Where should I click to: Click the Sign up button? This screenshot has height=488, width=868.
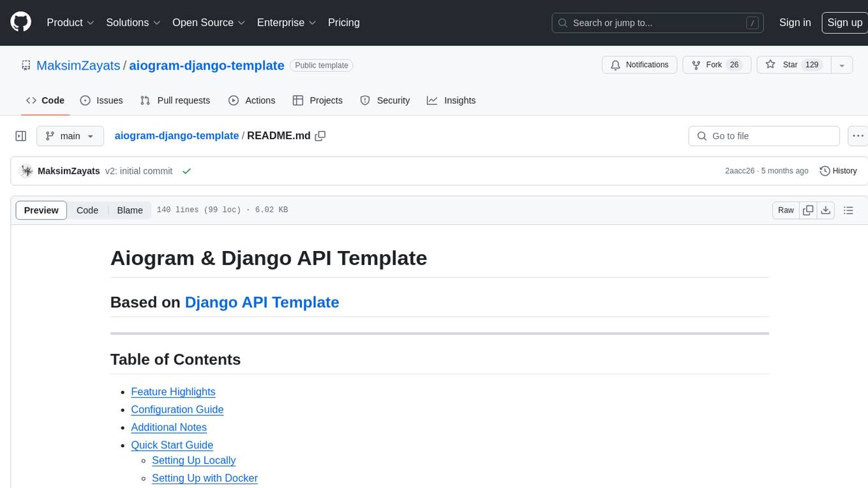(844, 22)
